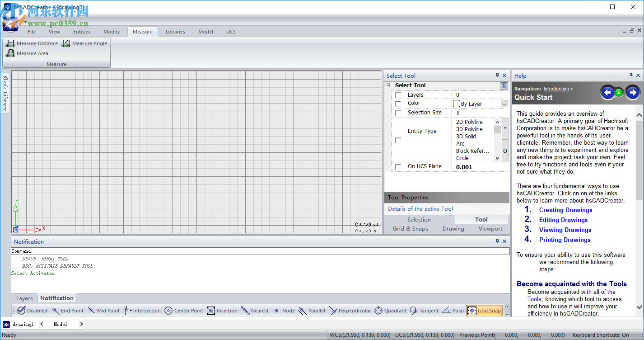The width and height of the screenshot is (644, 340).
Task: Switch to the Drawing properties tab
Action: (x=453, y=228)
